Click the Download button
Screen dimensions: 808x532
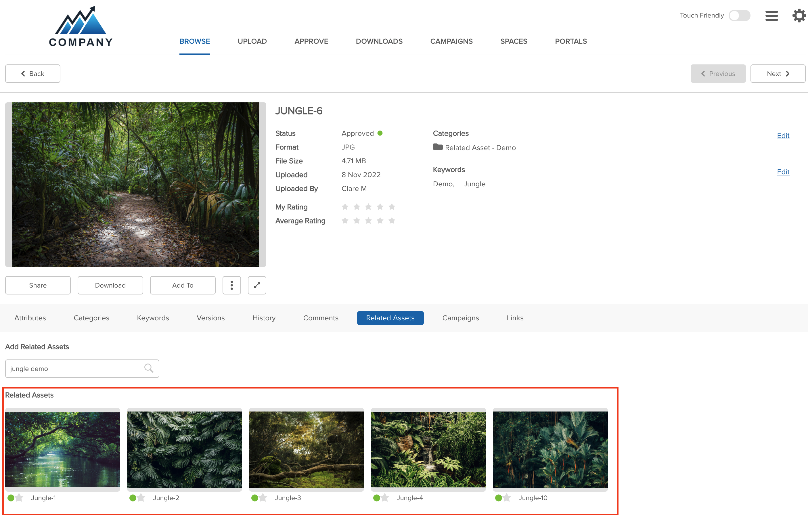click(x=110, y=285)
